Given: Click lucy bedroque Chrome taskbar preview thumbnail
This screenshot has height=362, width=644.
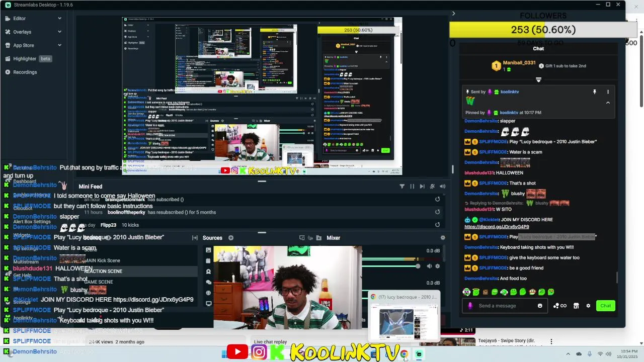Looking at the screenshot, I should tap(405, 316).
